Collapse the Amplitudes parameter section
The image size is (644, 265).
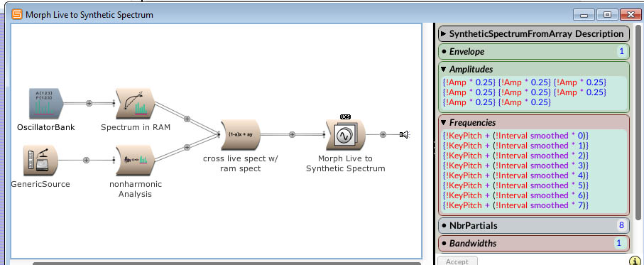pos(444,69)
